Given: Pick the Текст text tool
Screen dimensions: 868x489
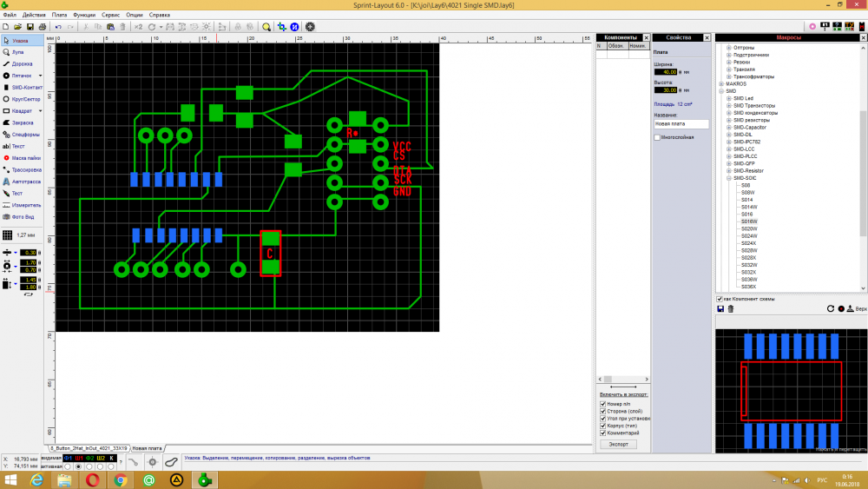Looking at the screenshot, I should (x=17, y=146).
